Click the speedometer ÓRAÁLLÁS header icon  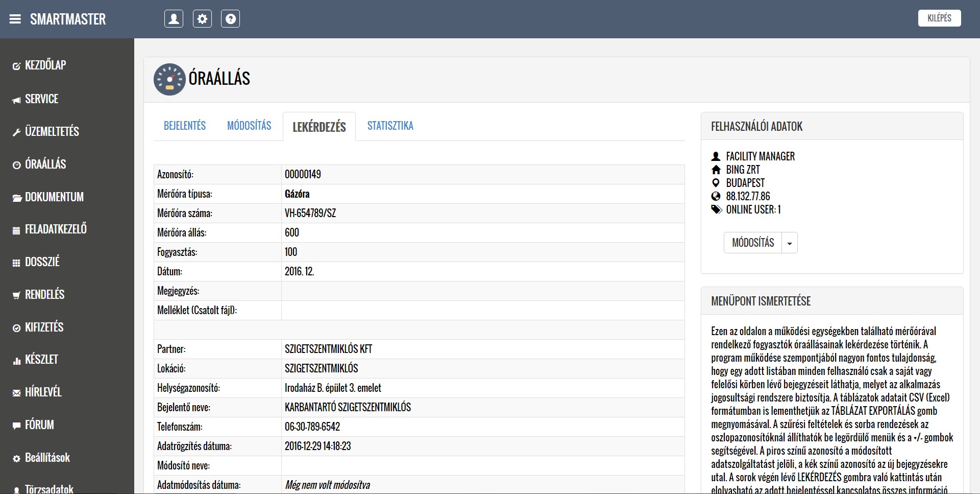point(169,79)
